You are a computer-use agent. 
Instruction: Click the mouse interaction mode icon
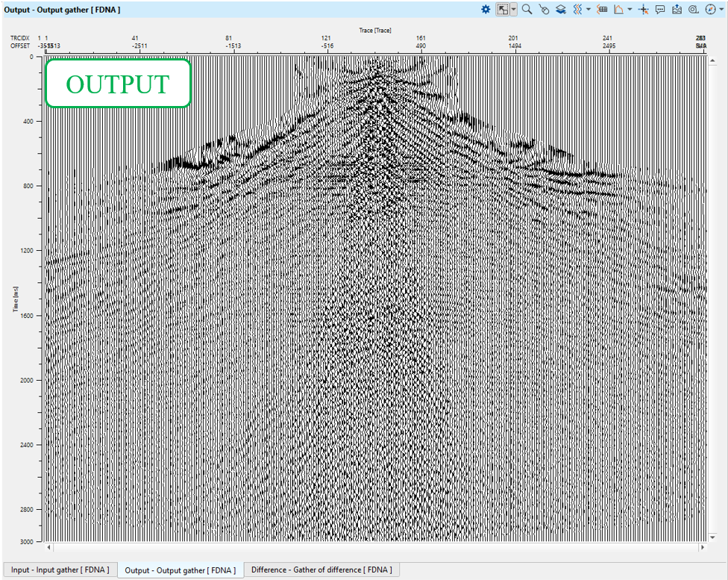[544, 10]
